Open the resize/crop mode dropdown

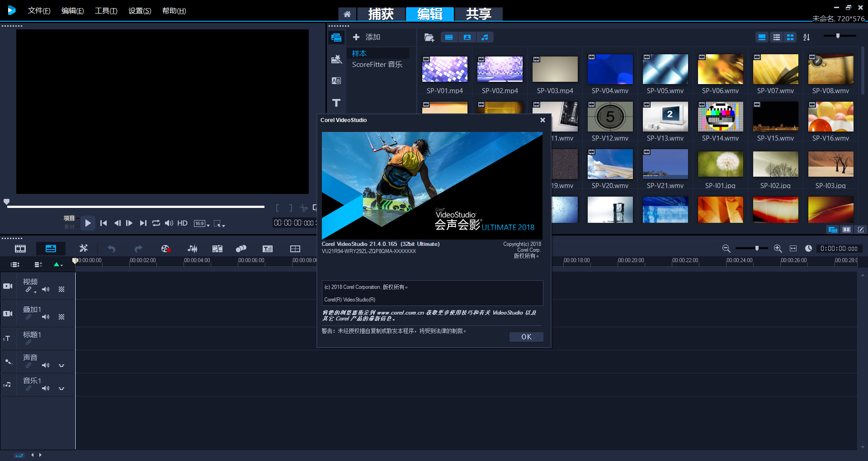pos(219,223)
